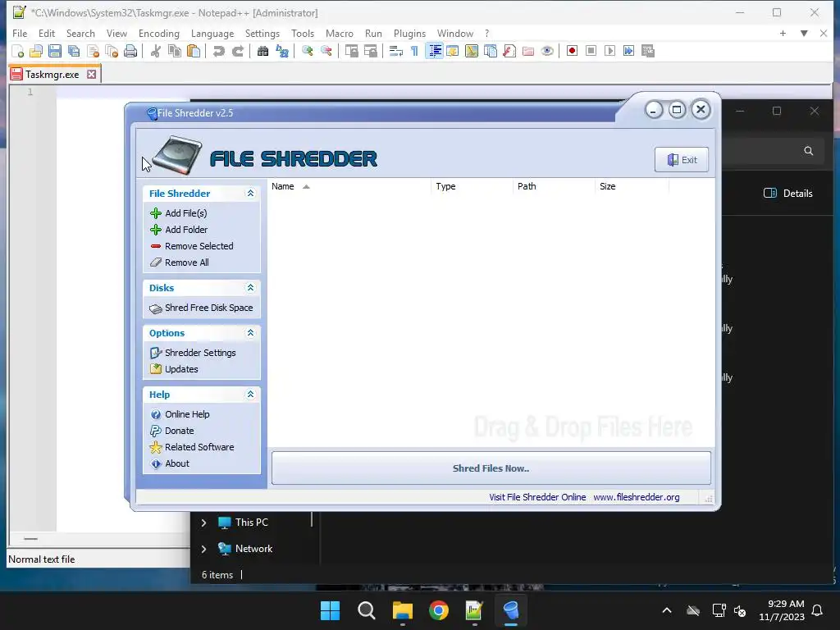Collapse the Disks panel chevron
The image size is (840, 630).
coord(250,288)
